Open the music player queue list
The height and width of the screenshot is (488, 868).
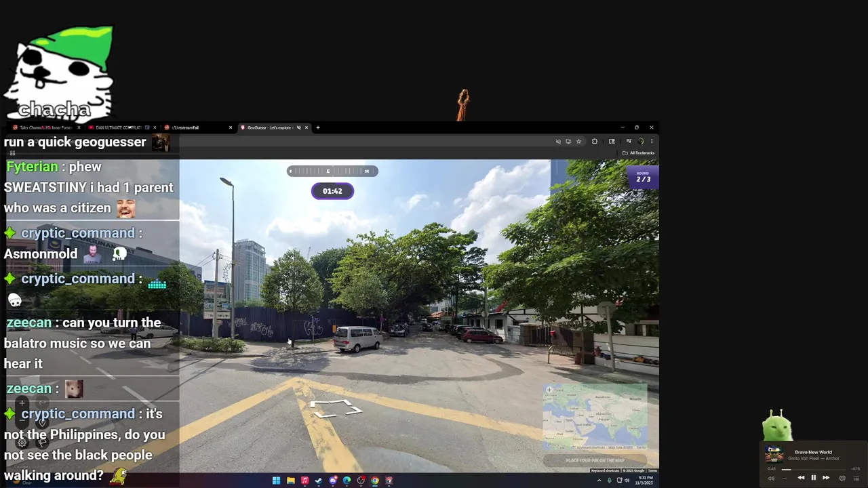(x=856, y=479)
